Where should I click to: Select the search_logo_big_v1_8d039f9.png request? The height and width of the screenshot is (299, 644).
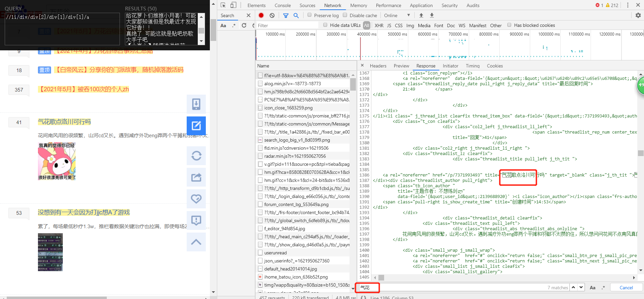point(297,140)
